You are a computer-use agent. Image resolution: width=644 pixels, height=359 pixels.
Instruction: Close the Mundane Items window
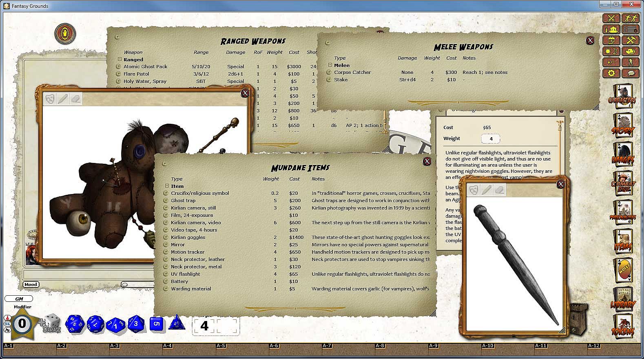tap(427, 161)
